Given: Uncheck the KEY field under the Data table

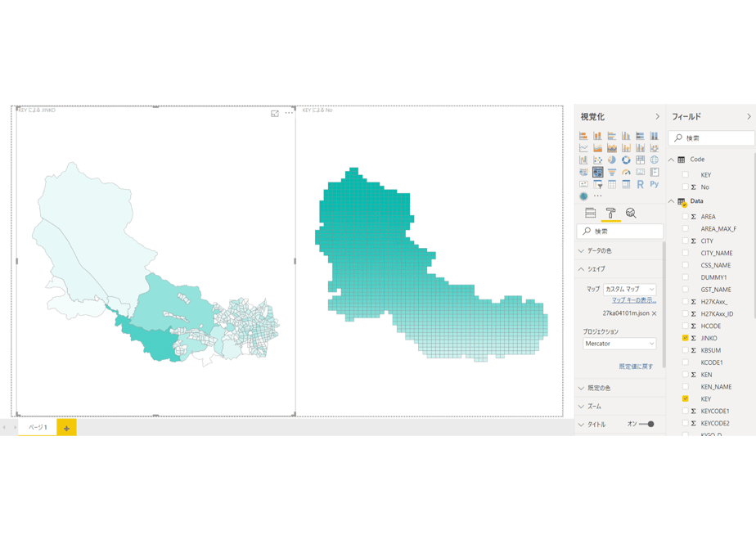Looking at the screenshot, I should coord(685,398).
